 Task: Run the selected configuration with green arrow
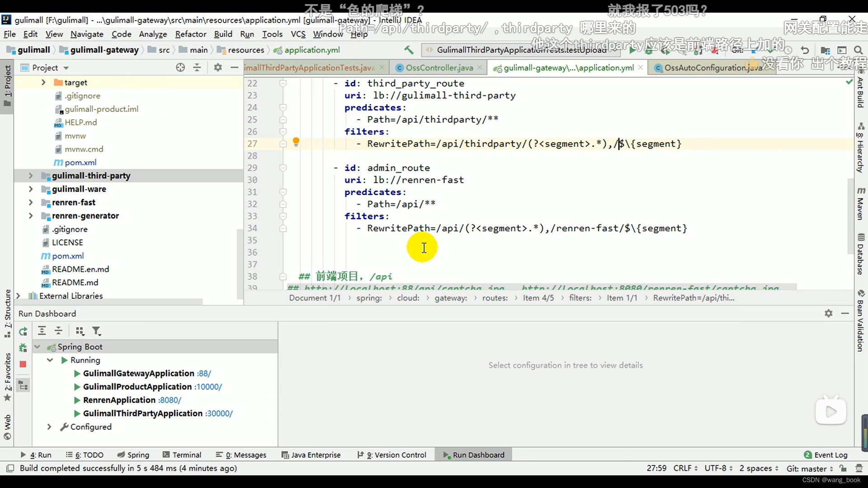632,51
